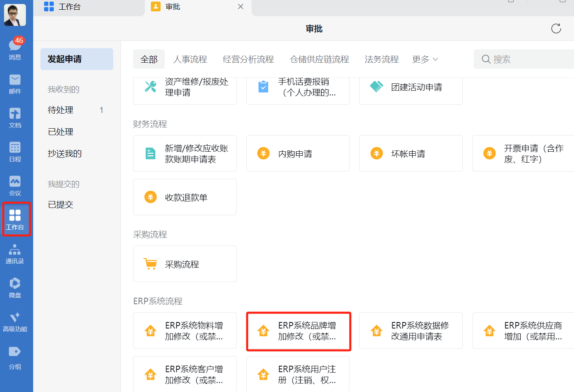Viewport: 574px width, 392px height.
Task: Click icon of ERP系统物料增加修改
Action: point(150,331)
